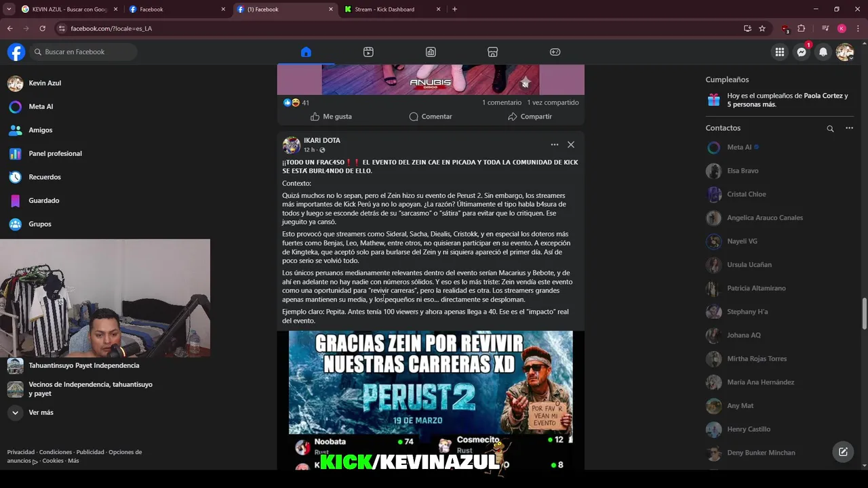Screen dimensions: 868x488
Task: Click Me gusta on Anubis post
Action: point(331,117)
